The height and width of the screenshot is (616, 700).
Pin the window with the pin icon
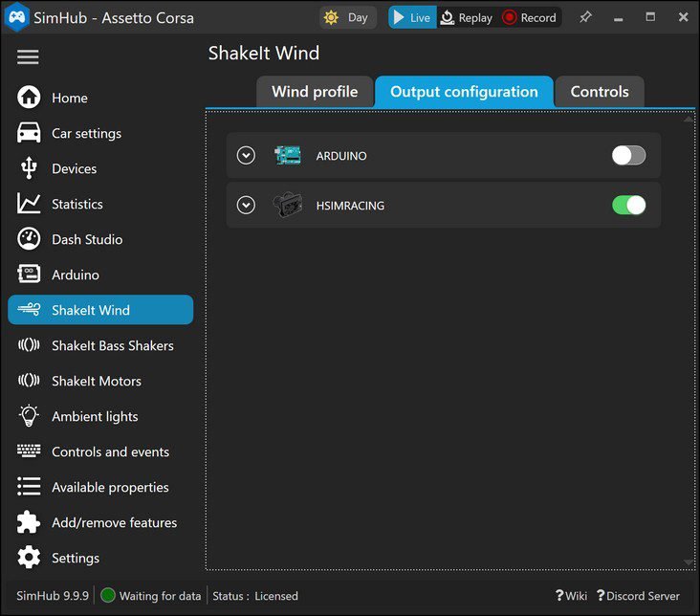pos(585,17)
